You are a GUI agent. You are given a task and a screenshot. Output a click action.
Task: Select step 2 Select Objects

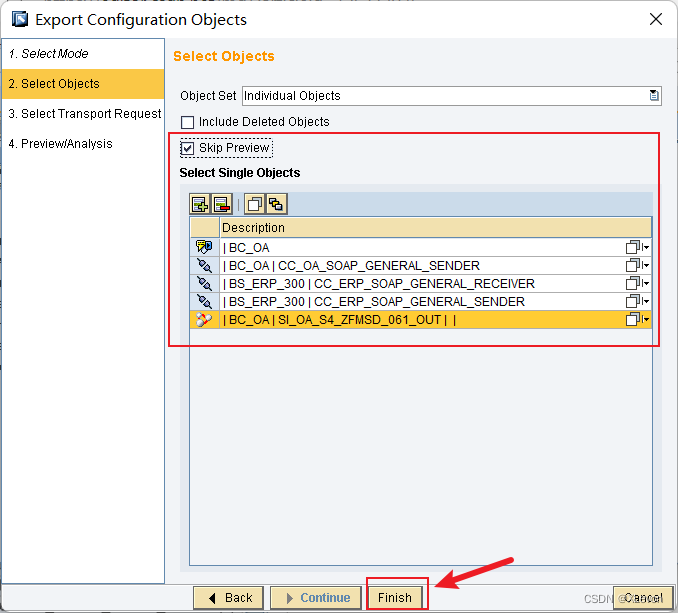click(x=83, y=84)
